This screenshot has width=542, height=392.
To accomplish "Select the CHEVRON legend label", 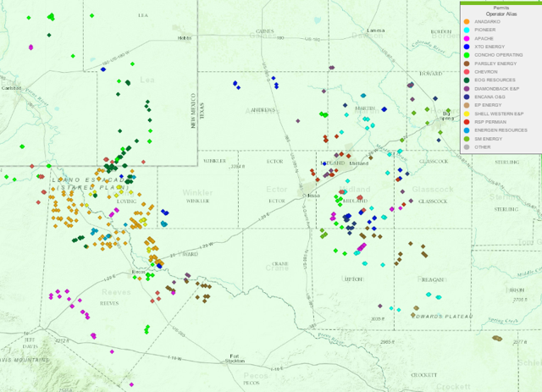I will (x=485, y=72).
